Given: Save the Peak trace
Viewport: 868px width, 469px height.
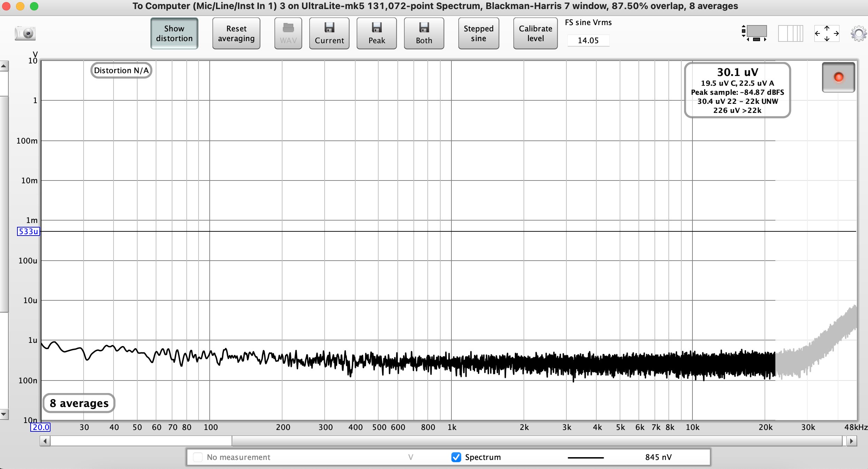Looking at the screenshot, I should (377, 33).
